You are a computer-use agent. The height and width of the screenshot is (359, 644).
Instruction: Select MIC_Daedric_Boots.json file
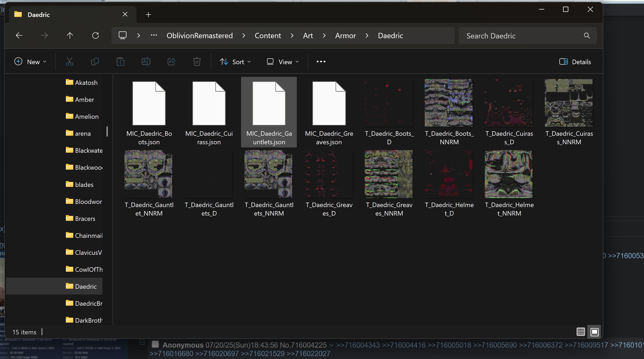click(149, 112)
